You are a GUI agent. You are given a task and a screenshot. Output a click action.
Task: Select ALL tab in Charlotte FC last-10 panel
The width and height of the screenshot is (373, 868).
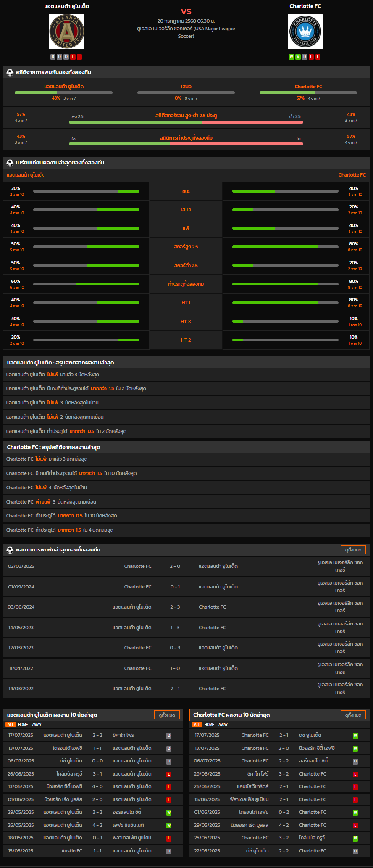[x=197, y=724]
